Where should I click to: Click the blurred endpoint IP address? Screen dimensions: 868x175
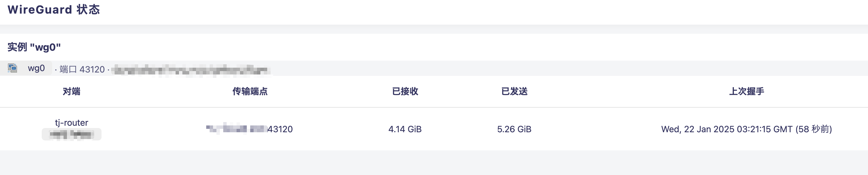click(x=236, y=129)
